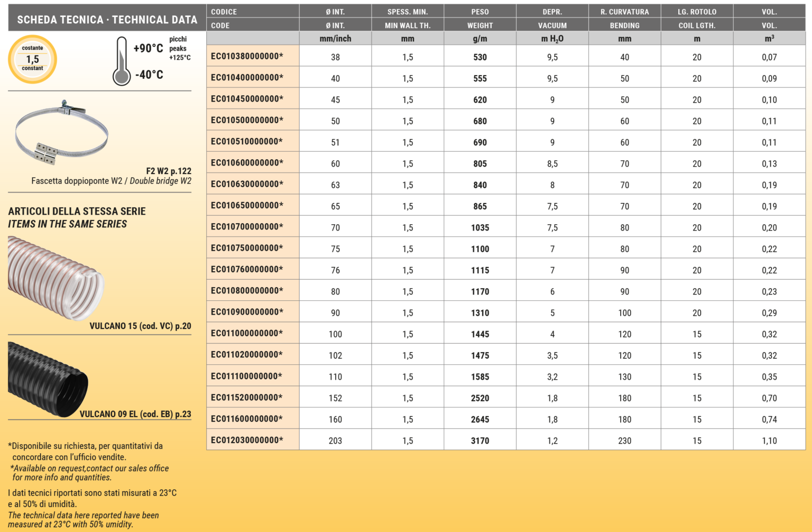
Task: Select product code EC012030000000*
Action: (x=247, y=440)
